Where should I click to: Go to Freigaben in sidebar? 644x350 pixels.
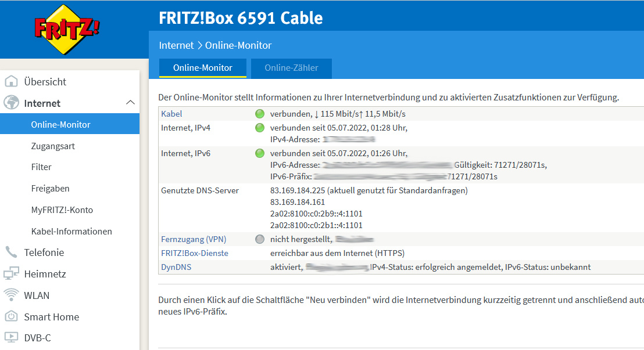pyautogui.click(x=50, y=189)
